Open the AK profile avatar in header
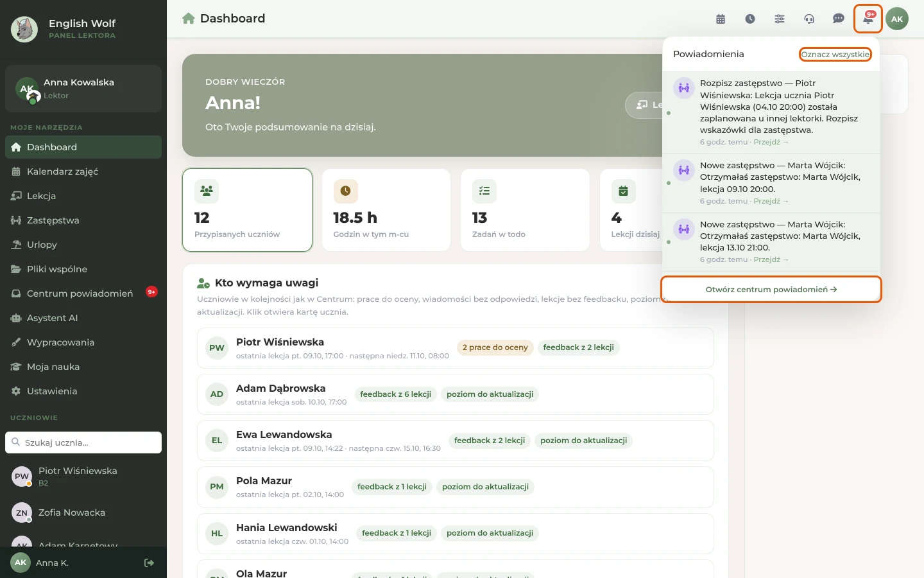The width and height of the screenshot is (924, 578). 897,19
